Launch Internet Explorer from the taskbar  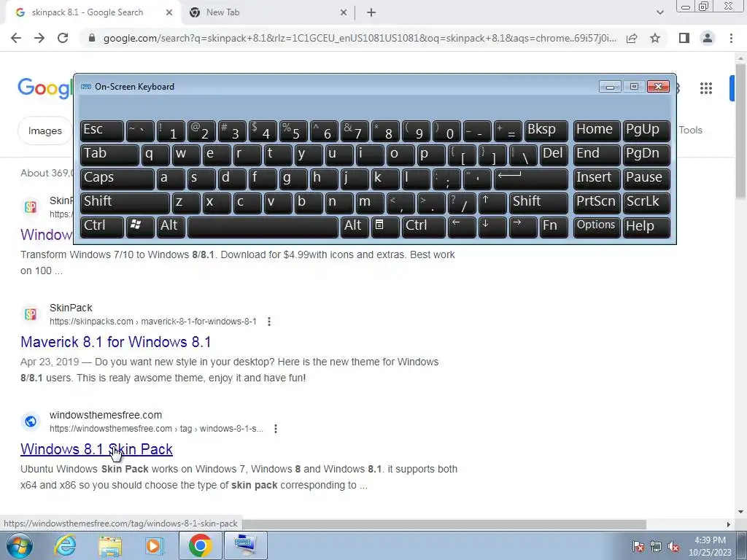coord(65,545)
